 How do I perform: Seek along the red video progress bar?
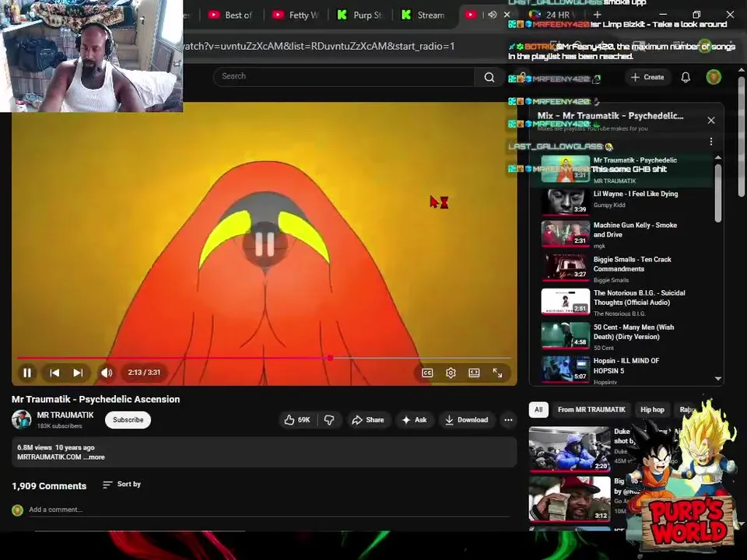[265, 358]
